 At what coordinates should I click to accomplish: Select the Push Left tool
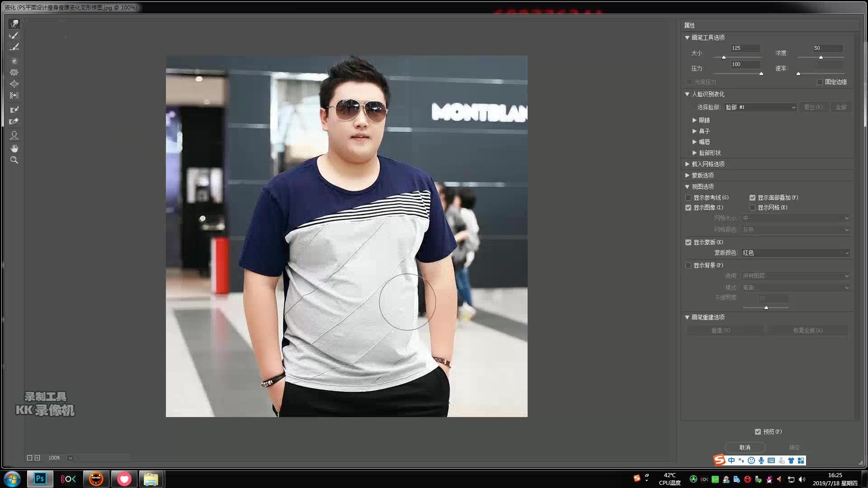click(14, 95)
